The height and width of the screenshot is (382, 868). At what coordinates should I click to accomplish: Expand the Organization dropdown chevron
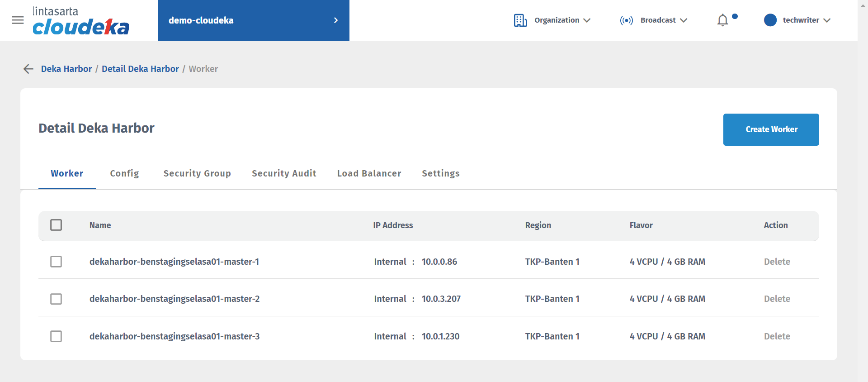pyautogui.click(x=587, y=20)
